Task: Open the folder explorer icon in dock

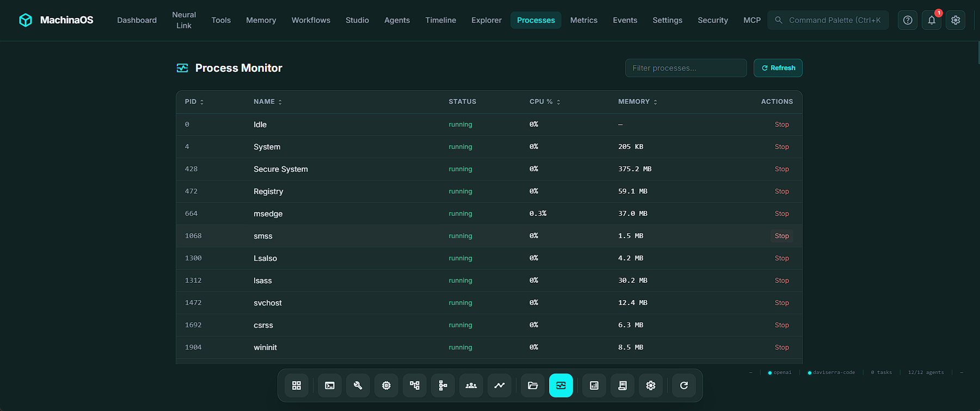Action: [533, 385]
